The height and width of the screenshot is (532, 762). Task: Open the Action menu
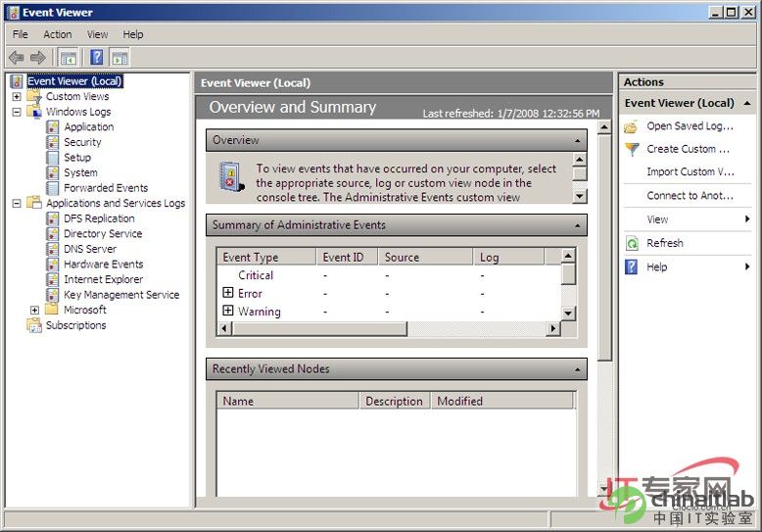coord(58,34)
